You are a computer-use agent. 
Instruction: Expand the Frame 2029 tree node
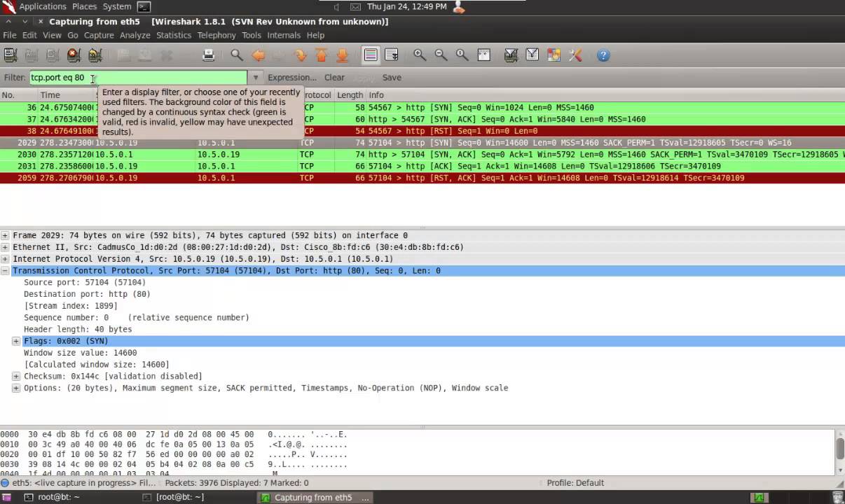5,235
